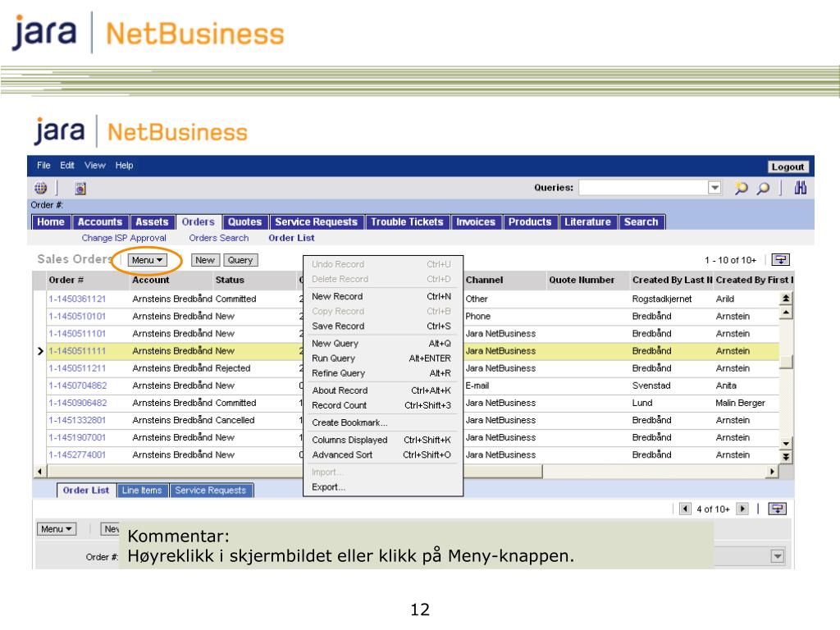Screen dimensions: 840x630
Task: Toggle list layout icon beside 1 - 10 of 10+
Action: 781,260
